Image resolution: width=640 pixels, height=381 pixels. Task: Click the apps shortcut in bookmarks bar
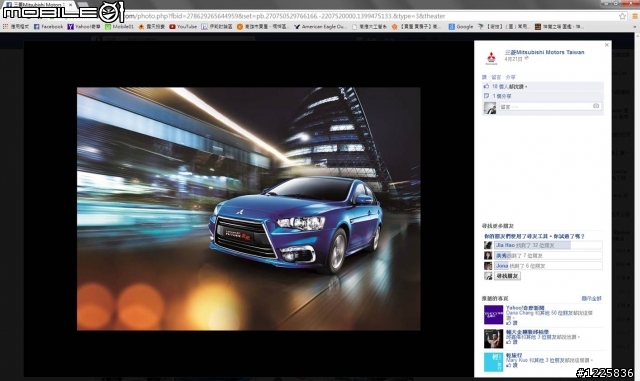[16, 27]
